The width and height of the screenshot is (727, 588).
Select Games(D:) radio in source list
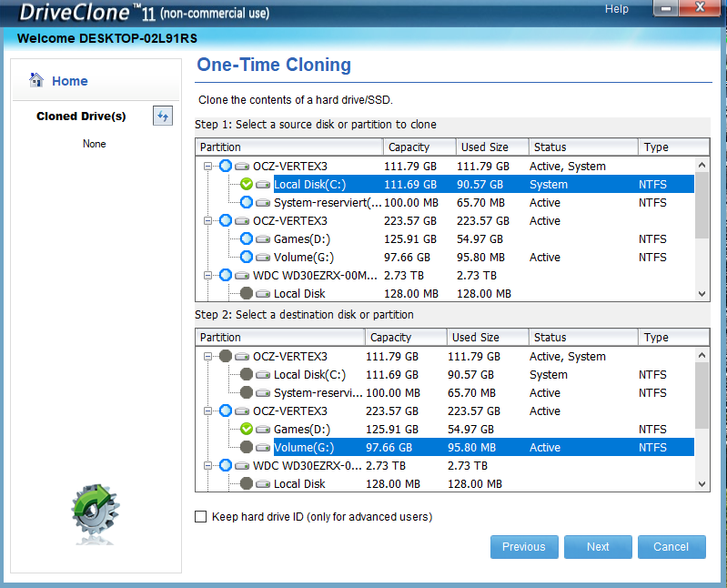[x=247, y=238]
